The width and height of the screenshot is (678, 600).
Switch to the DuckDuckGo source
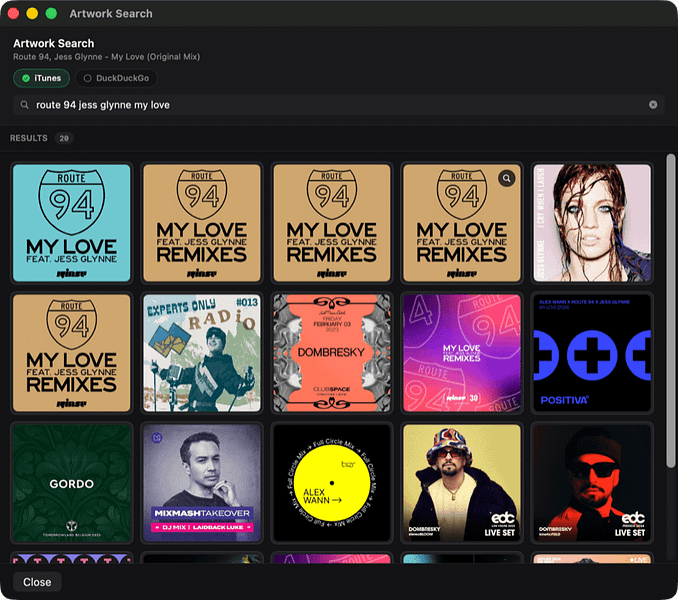(116, 78)
